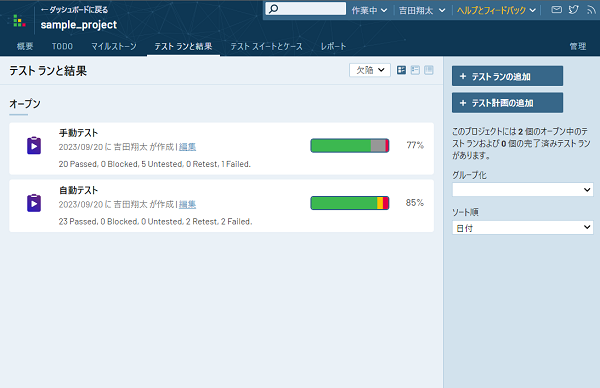Screen dimensions: 600x388
Task: Click the 自動テスト run clipboard icon
Action: [34, 203]
